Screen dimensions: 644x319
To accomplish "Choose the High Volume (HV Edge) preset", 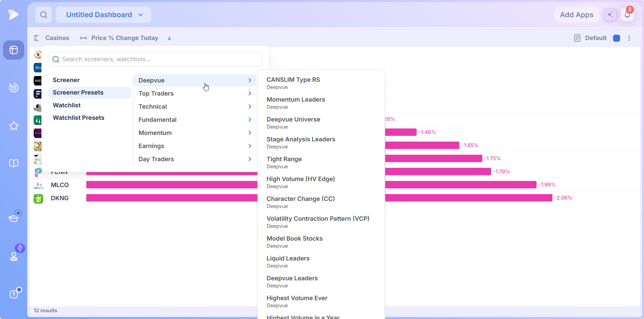I will coord(321,182).
